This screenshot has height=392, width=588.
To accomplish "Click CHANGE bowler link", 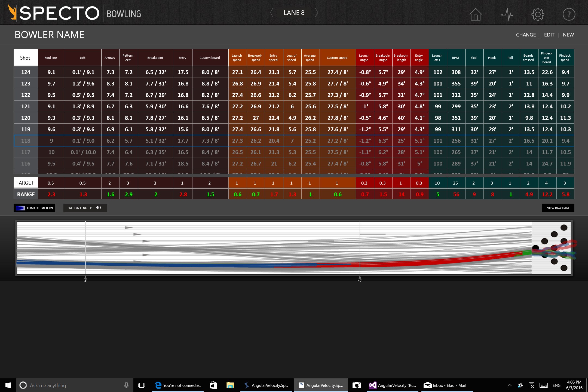I will [x=526, y=35].
